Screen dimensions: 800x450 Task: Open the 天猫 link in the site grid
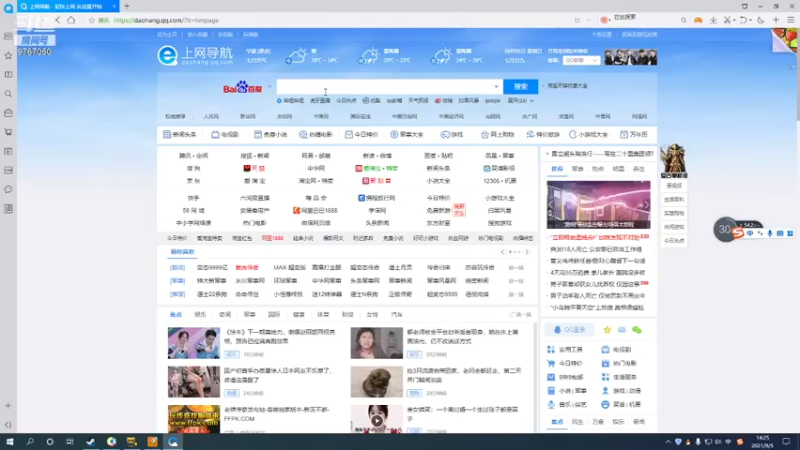click(x=254, y=168)
